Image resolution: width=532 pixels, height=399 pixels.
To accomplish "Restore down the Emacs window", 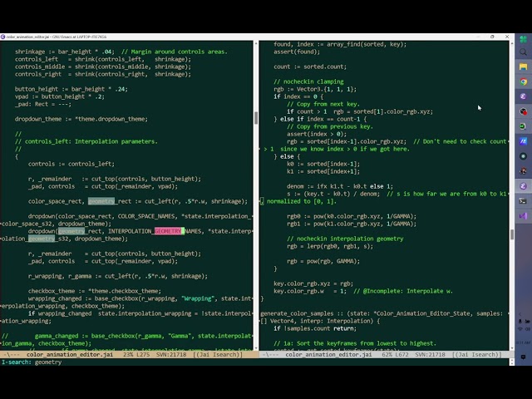I will click(492, 37).
